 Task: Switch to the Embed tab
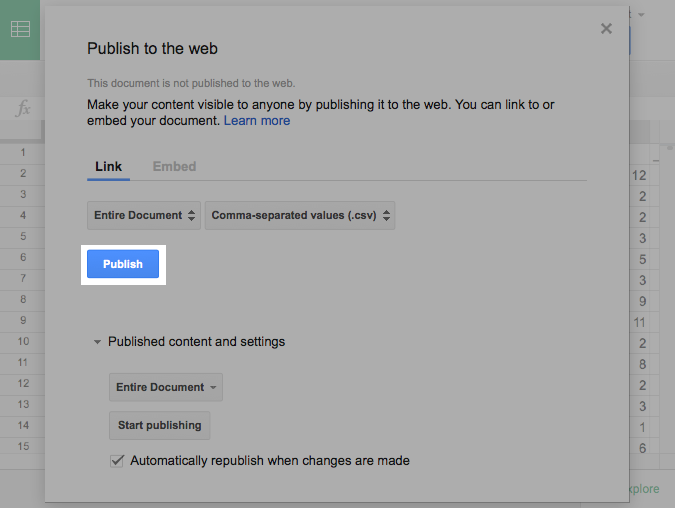tap(174, 166)
